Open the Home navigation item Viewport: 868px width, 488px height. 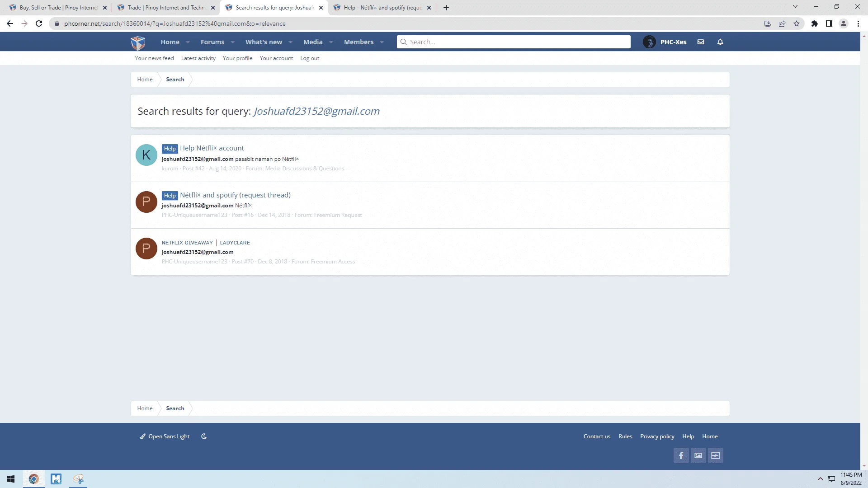(170, 42)
